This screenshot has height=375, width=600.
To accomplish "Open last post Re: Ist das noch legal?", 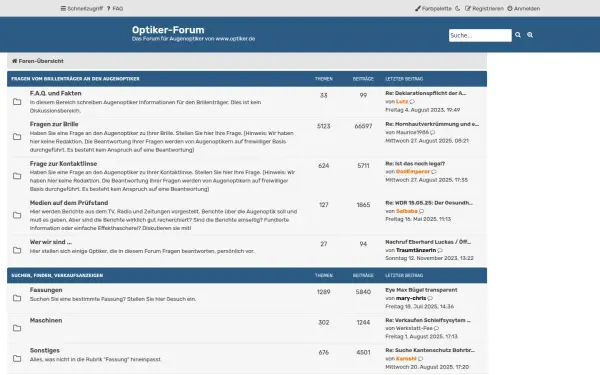I will (x=415, y=164).
